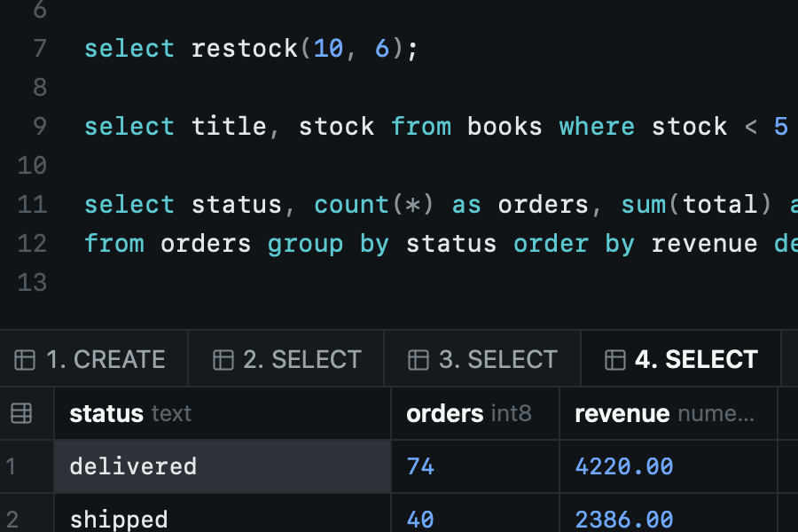Click the number 10 in restock call

tap(328, 49)
